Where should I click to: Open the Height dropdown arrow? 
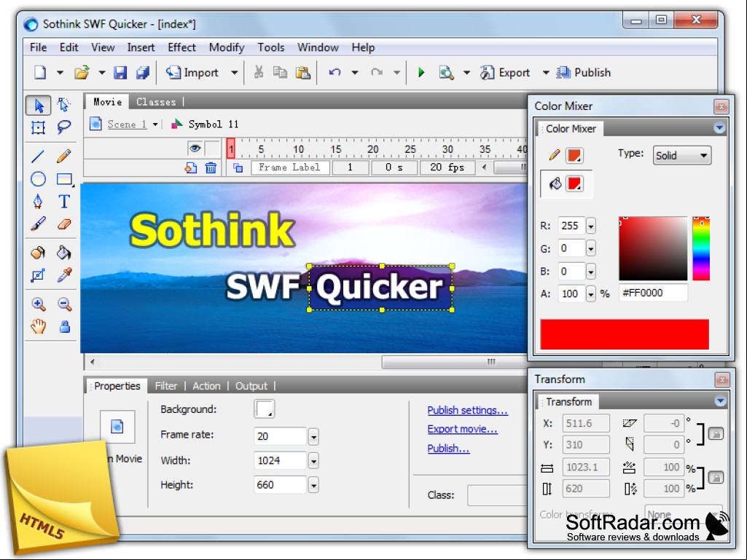tap(313, 485)
